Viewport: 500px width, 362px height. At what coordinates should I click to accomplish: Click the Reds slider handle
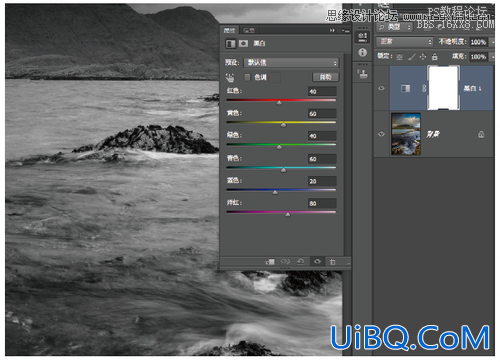point(279,103)
